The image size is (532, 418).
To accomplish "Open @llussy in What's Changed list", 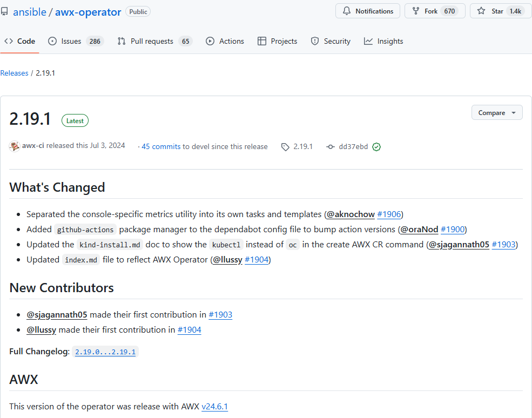I will point(228,260).
